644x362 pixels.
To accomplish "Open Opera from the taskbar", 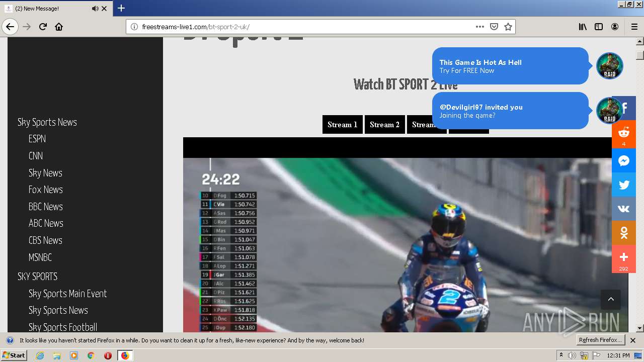I will pyautogui.click(x=108, y=355).
